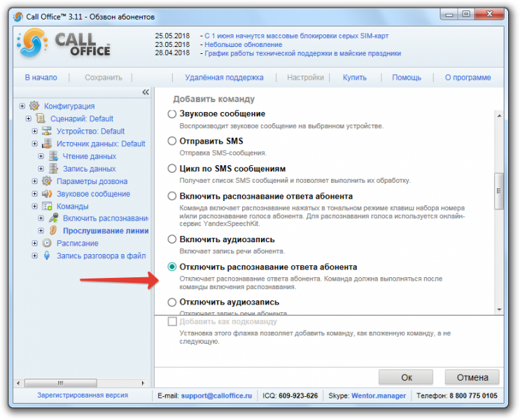
Task: Click tree panel scroll right arrow
Action: pyautogui.click(x=143, y=383)
